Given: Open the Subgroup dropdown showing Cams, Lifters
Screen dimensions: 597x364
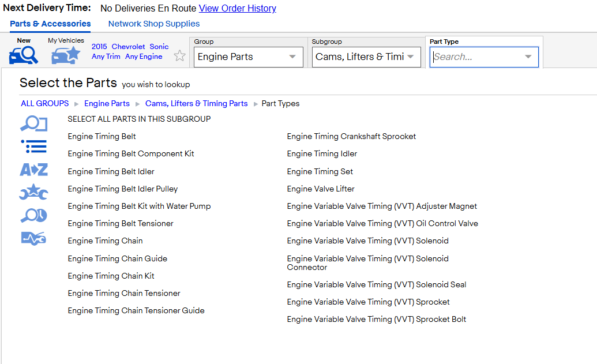Looking at the screenshot, I should pyautogui.click(x=366, y=57).
